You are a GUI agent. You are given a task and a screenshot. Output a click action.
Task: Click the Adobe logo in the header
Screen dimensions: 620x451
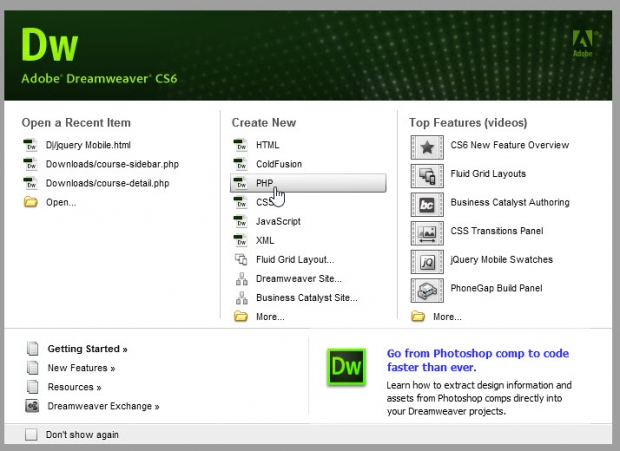tap(584, 43)
